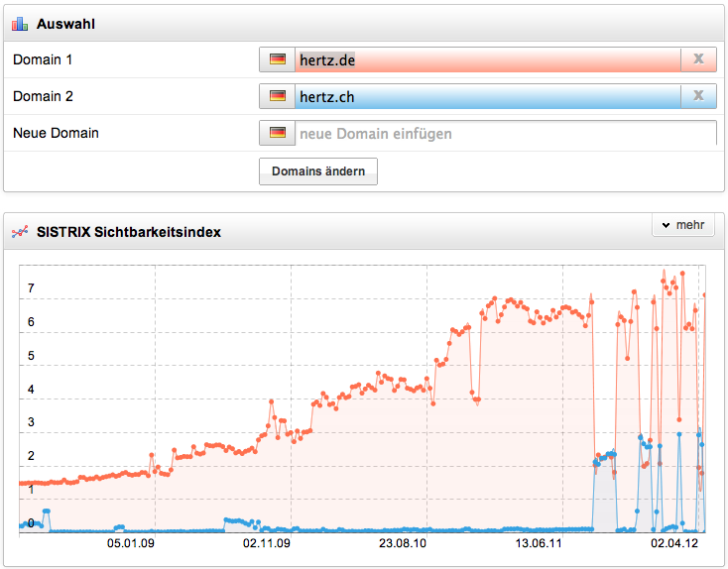This screenshot has width=728, height=569.
Task: Open the country flag selector for hertz.ch
Action: (277, 96)
